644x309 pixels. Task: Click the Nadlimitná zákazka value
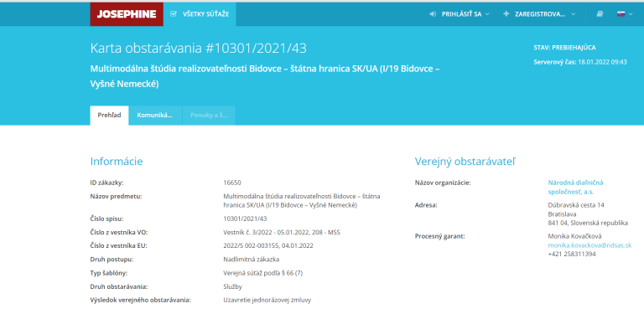pyautogui.click(x=252, y=260)
